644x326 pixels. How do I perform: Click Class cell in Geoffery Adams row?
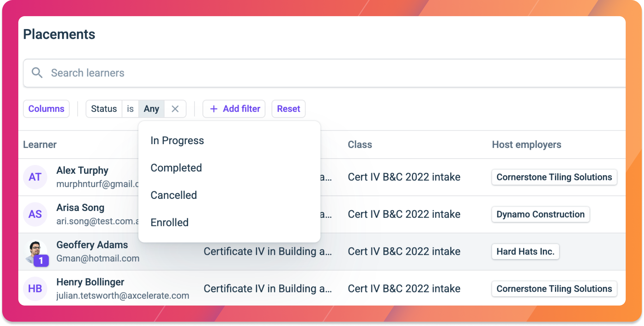(404, 251)
